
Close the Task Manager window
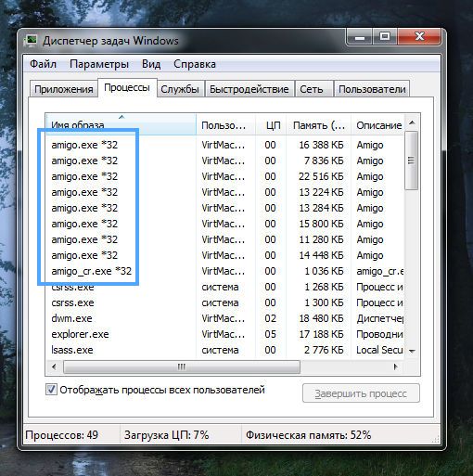419,37
